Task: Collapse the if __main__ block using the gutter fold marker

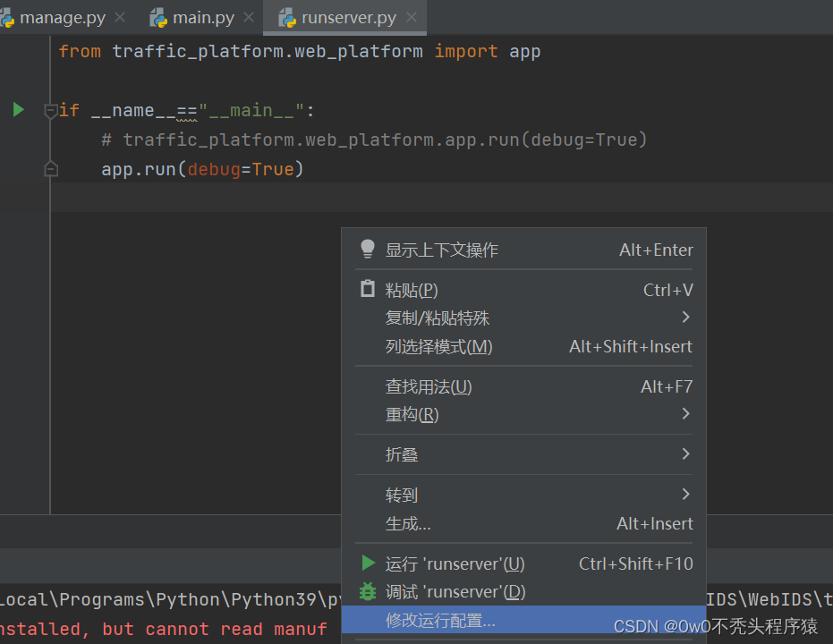Action: point(50,109)
